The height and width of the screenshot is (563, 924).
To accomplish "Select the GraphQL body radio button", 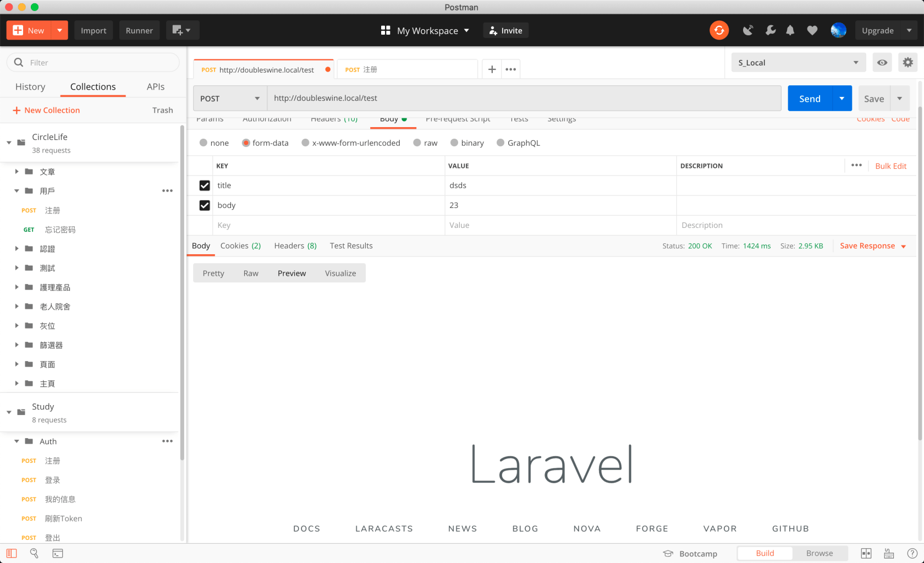I will (501, 143).
